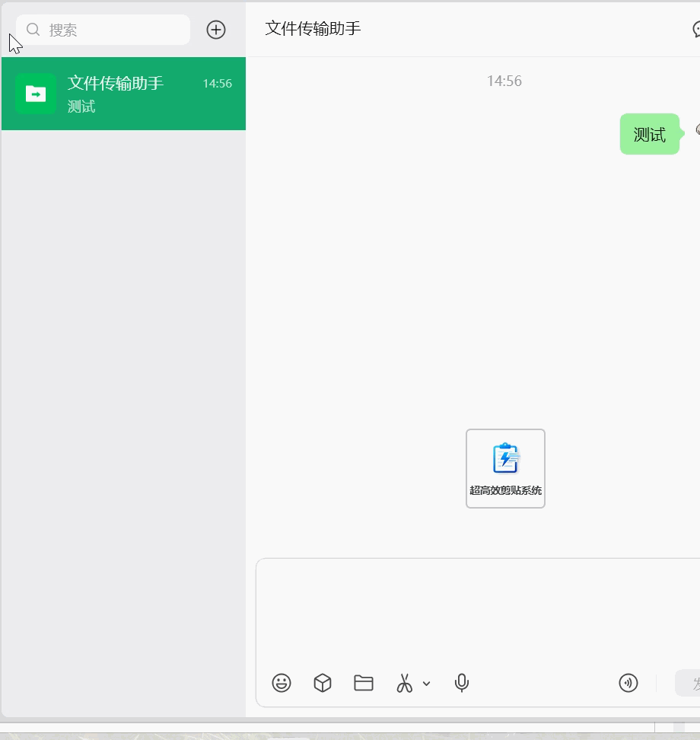Focus the 搜索 search field
This screenshot has width=700, height=740.
coord(114,30)
